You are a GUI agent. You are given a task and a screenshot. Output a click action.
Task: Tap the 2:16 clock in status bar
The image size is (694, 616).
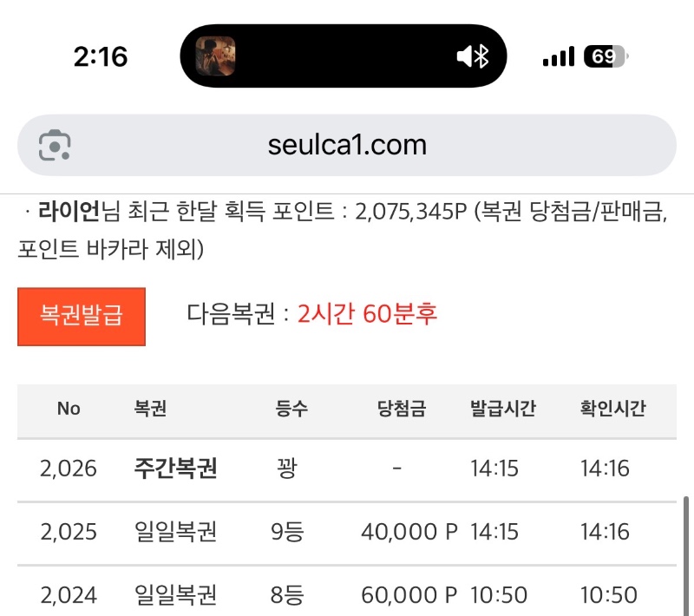point(101,57)
